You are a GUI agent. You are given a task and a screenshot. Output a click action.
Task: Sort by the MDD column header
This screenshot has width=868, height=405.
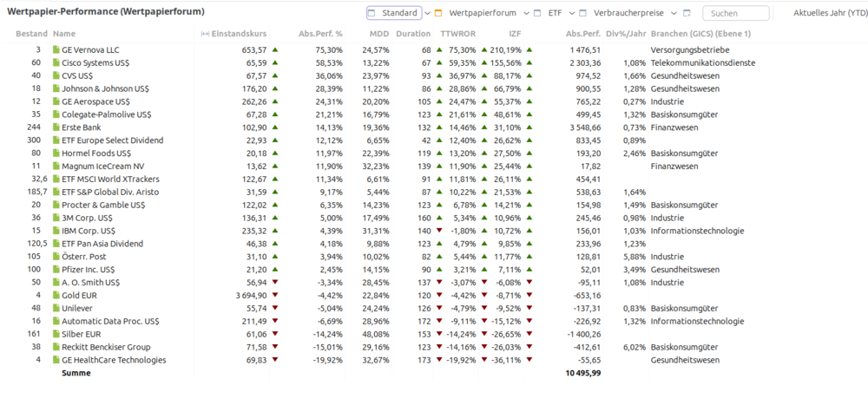[380, 34]
